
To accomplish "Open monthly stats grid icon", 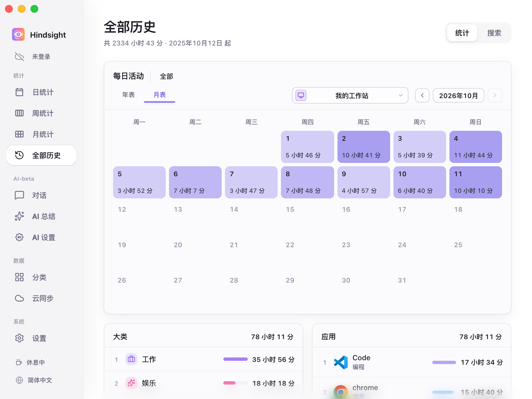I will 19,134.
